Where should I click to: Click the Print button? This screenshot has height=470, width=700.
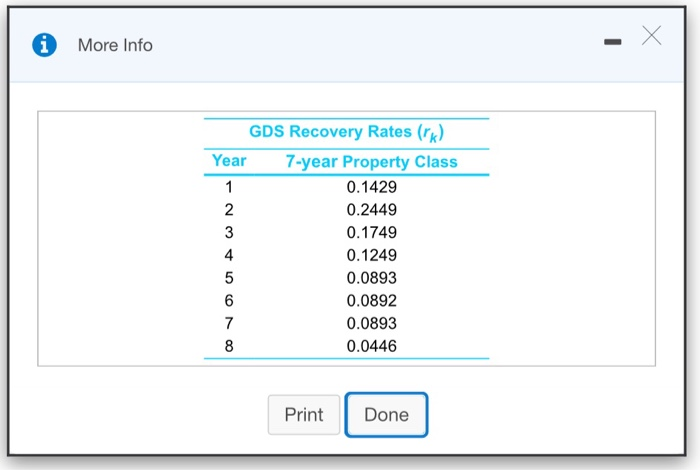(304, 415)
